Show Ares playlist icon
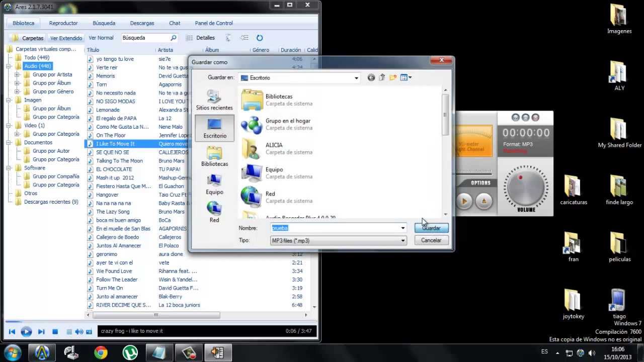The width and height of the screenshot is (644, 362). click(69, 332)
